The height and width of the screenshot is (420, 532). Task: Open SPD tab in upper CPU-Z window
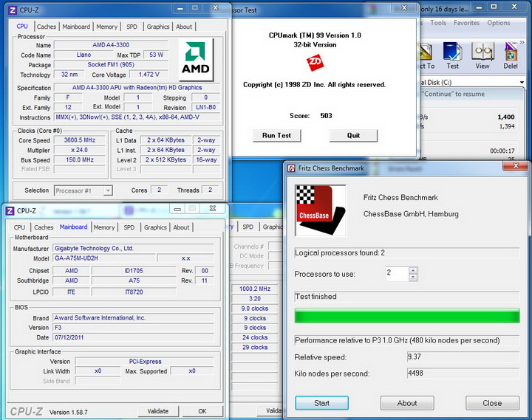tap(132, 27)
